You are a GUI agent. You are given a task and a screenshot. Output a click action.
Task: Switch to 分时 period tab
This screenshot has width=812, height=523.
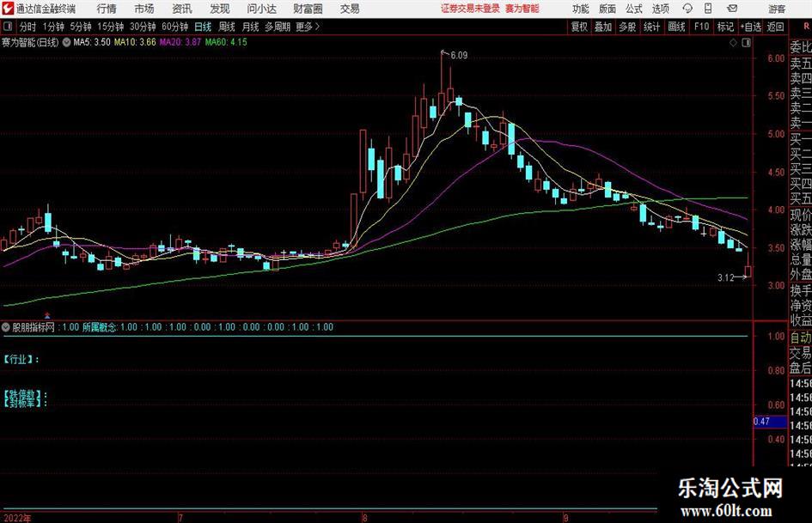[28, 27]
